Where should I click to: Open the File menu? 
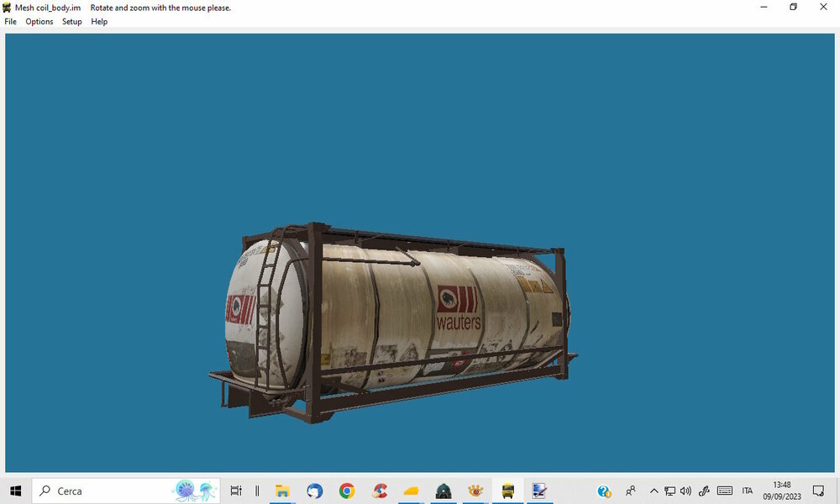[10, 22]
